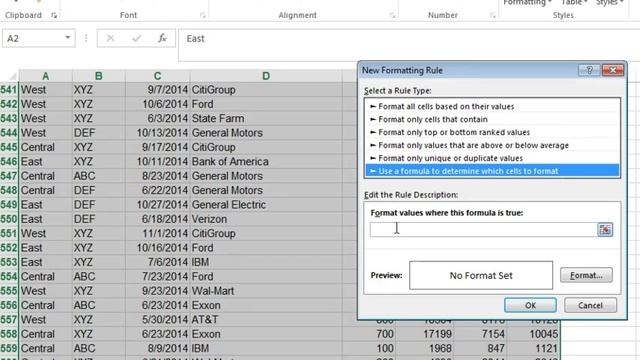Select column C header

point(158,76)
